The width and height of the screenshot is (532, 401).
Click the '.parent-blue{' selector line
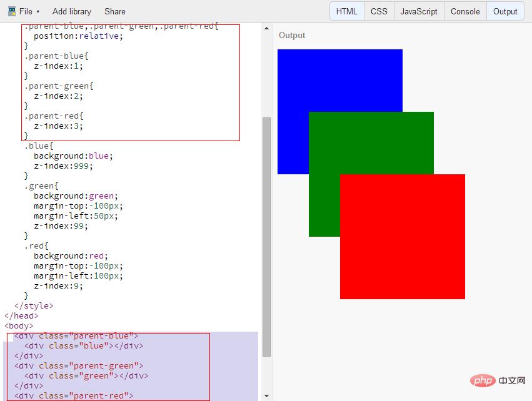coord(56,56)
